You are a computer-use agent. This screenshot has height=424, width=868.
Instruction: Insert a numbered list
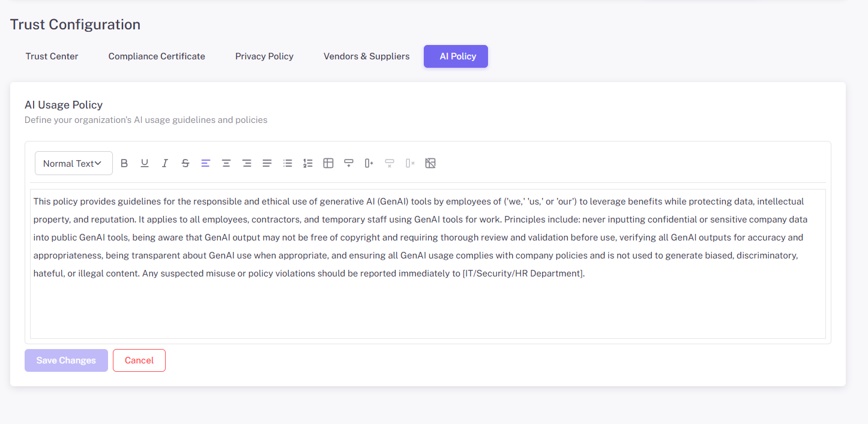(x=308, y=163)
